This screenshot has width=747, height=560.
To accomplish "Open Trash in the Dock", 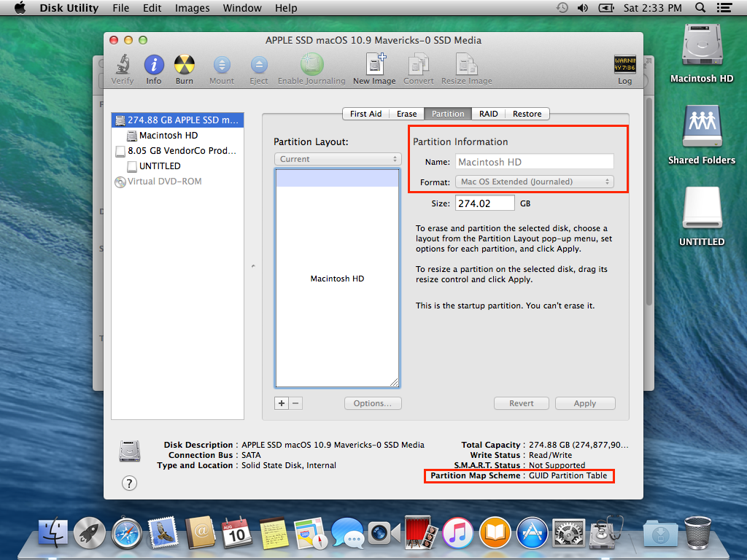I will pyautogui.click(x=697, y=532).
